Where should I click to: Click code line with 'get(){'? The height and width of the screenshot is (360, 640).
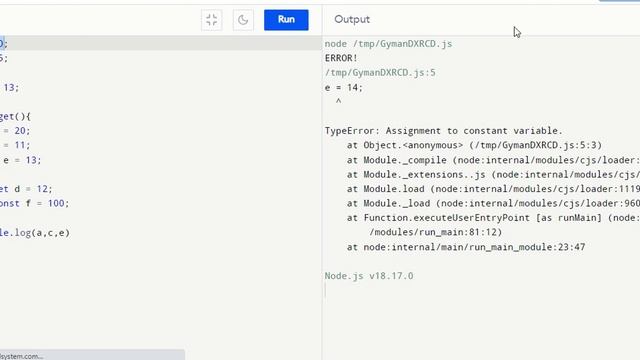click(15, 116)
